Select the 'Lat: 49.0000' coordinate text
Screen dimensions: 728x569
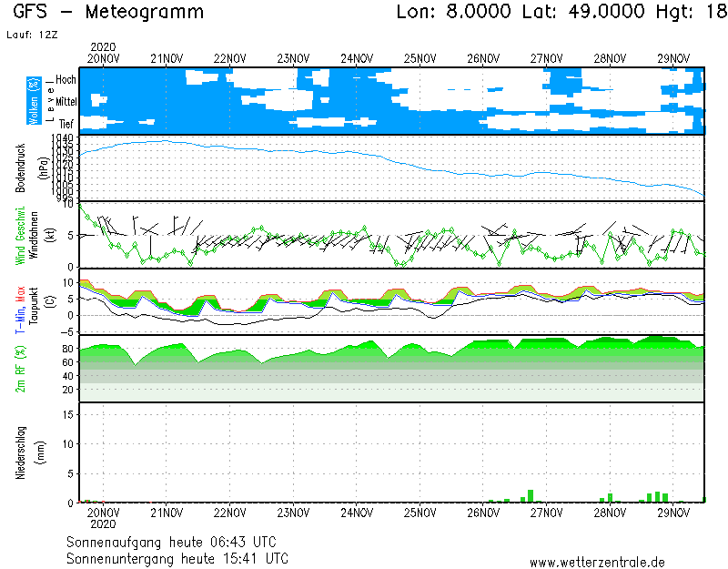(x=583, y=12)
